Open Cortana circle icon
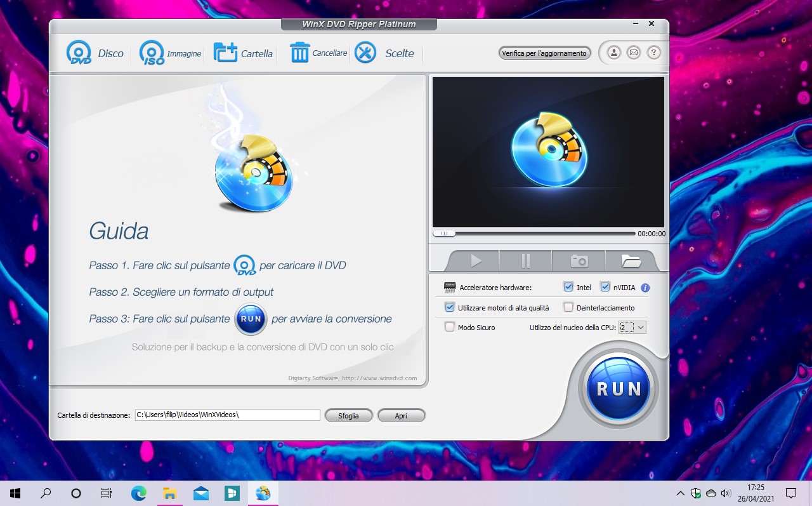This screenshot has width=812, height=506. [76, 493]
